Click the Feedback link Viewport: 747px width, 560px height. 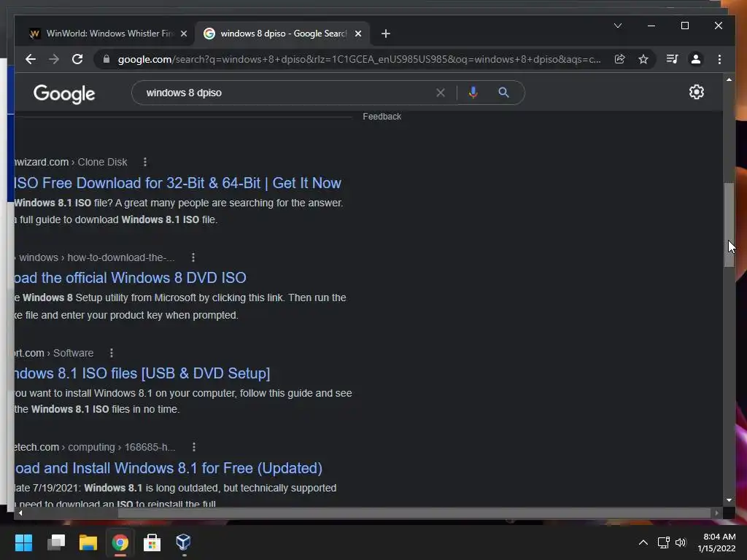[382, 117]
